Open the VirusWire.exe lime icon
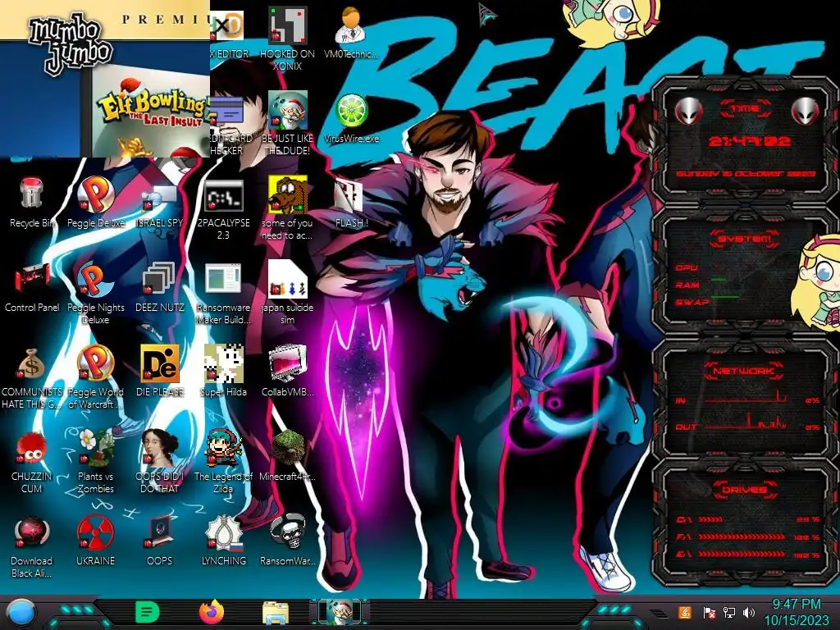This screenshot has width=840, height=630. pos(351,119)
